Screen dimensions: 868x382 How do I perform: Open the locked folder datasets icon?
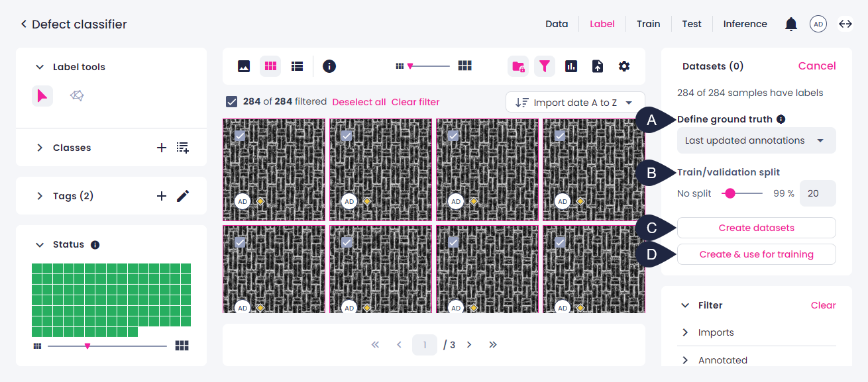coord(518,66)
